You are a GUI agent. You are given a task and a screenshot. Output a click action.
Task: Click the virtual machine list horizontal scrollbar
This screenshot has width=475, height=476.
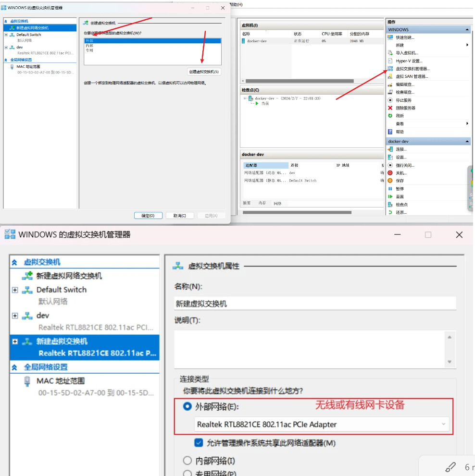300,81
